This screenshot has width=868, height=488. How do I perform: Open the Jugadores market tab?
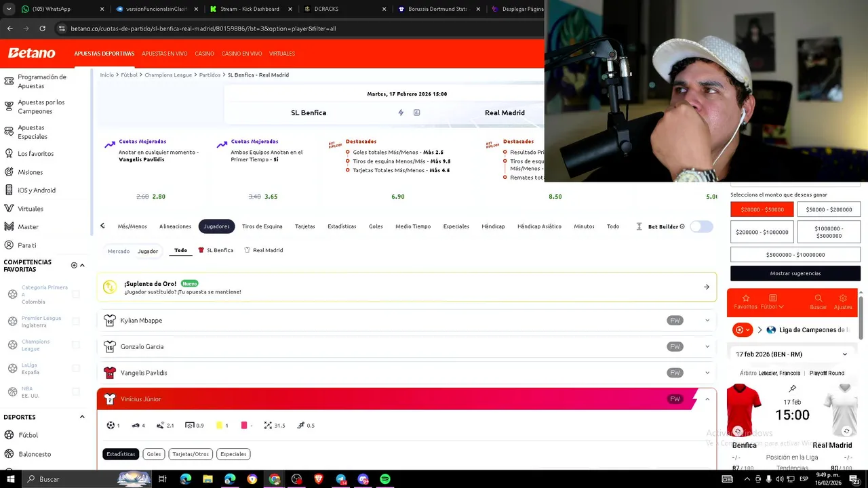216,226
